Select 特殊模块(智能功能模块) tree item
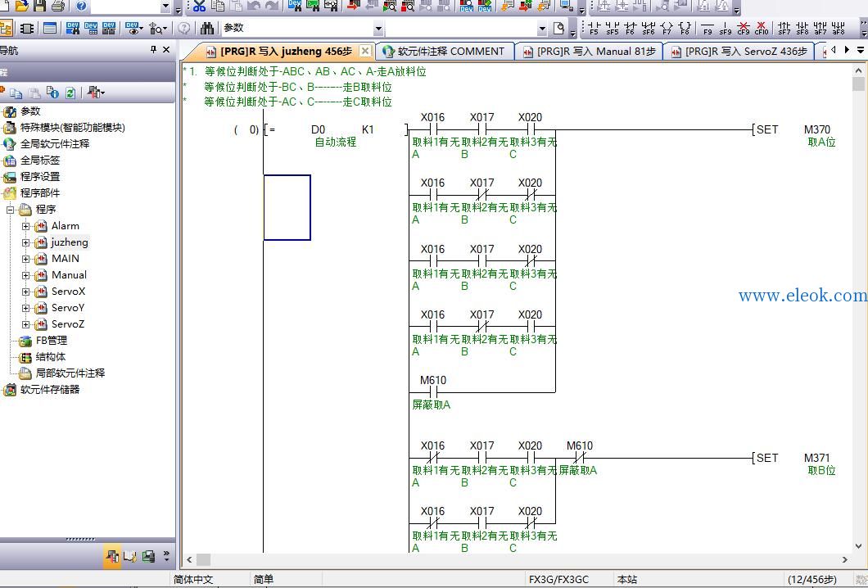The image size is (868, 588). click(x=73, y=127)
